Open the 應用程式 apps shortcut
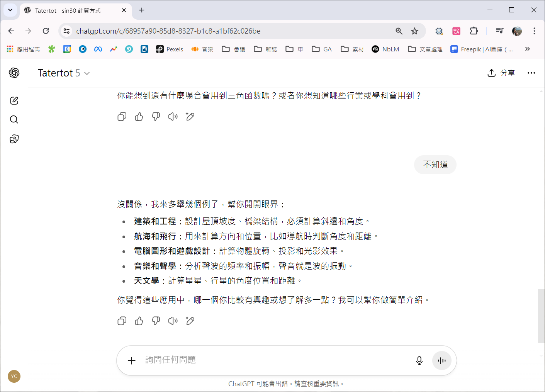Image resolution: width=545 pixels, height=392 pixels. (x=24, y=49)
